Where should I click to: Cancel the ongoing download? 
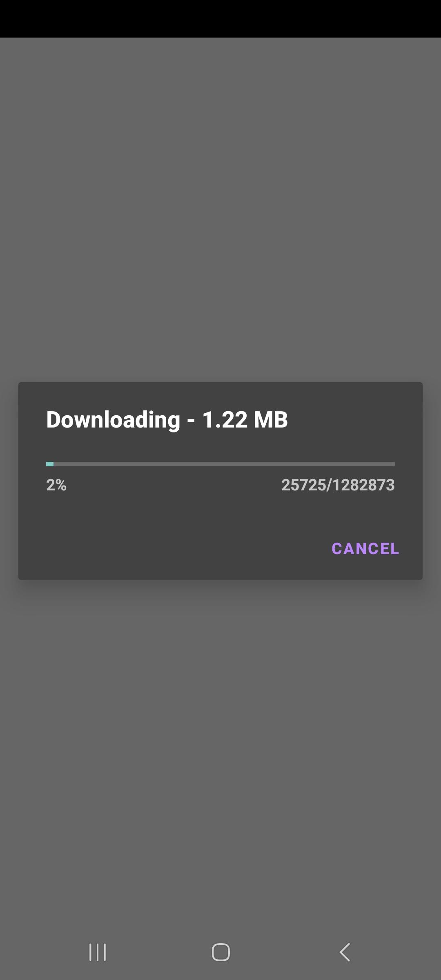(x=365, y=548)
